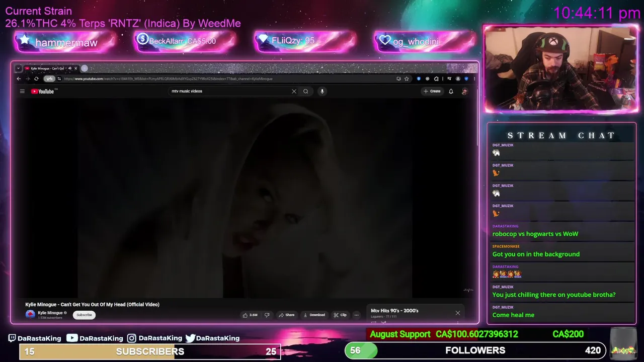Dislike the video with thumbs down
The image size is (644, 362).
[x=267, y=315]
